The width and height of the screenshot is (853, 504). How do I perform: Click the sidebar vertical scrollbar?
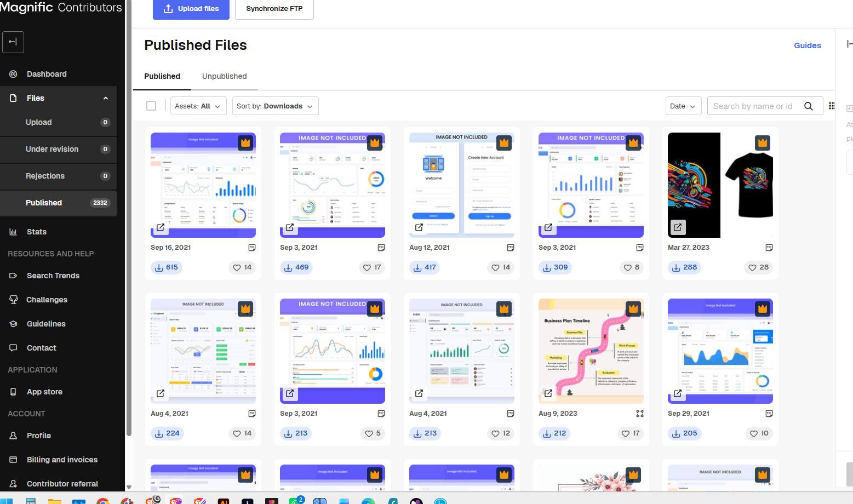tap(129, 219)
